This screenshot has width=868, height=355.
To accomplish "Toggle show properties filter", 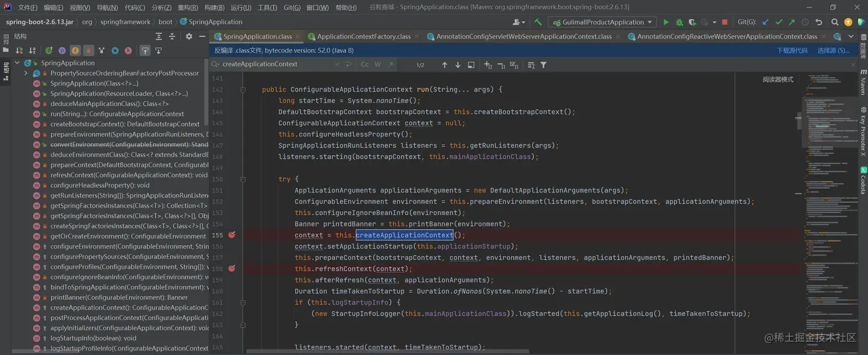I will tap(62, 51).
